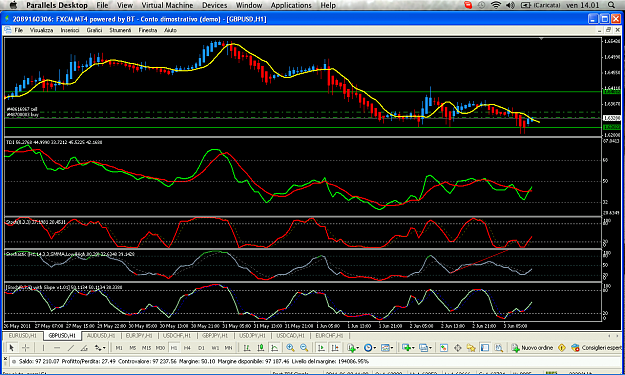Open the new chart dropdown
The image size is (625, 375).
pos(407,348)
